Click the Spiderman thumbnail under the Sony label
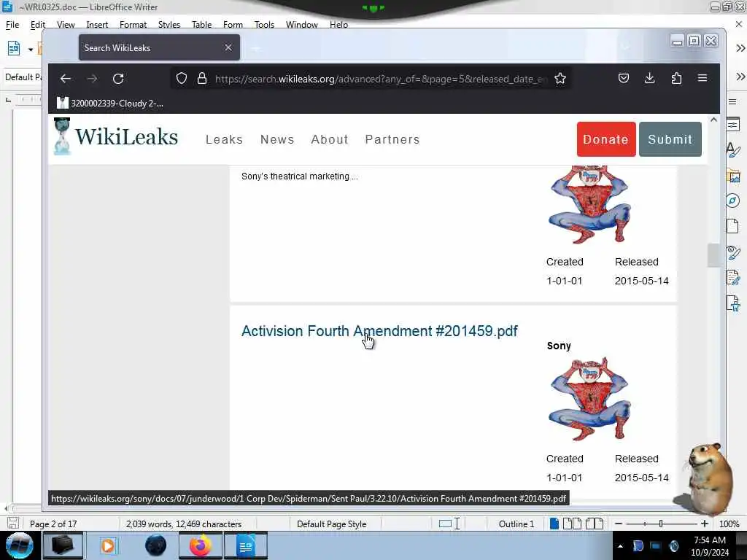 [x=589, y=398]
